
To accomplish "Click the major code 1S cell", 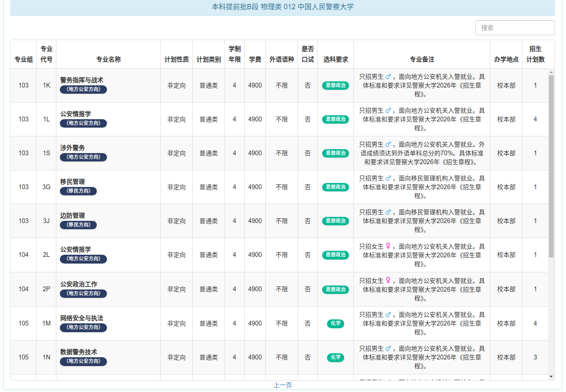I will coord(46,153).
